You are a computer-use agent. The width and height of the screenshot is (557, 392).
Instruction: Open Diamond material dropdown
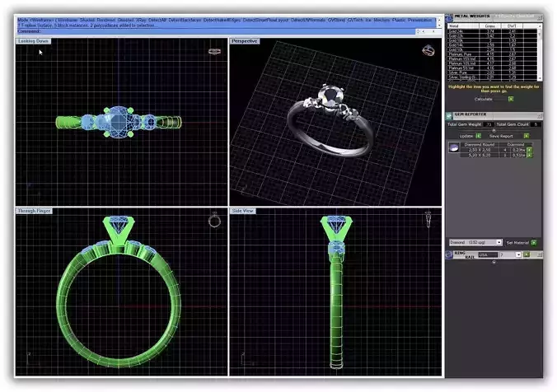(498, 242)
